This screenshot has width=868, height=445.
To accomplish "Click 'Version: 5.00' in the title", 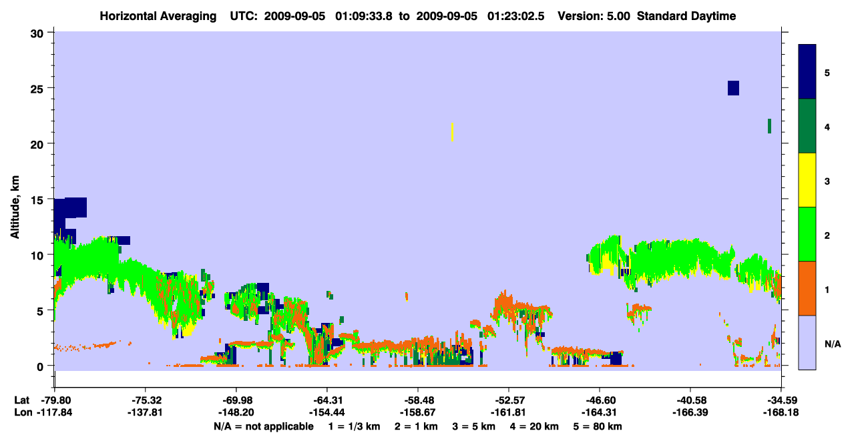I will (x=596, y=16).
